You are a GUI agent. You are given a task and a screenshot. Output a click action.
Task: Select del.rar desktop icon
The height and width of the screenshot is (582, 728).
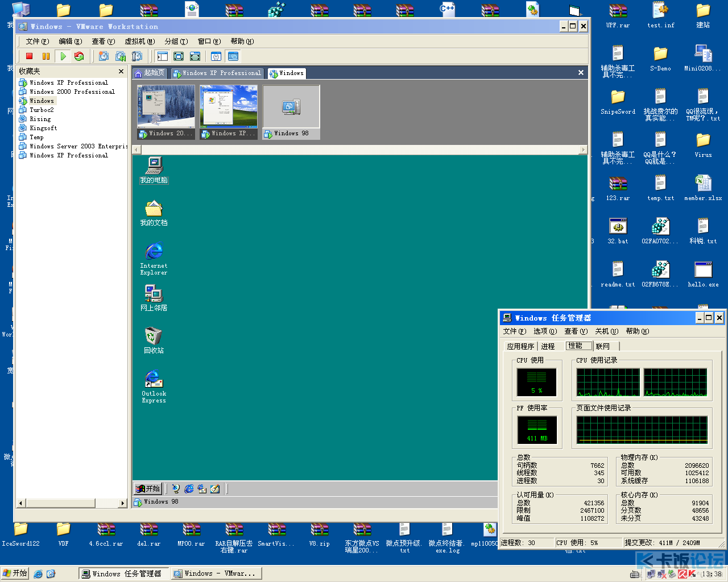[148, 534]
